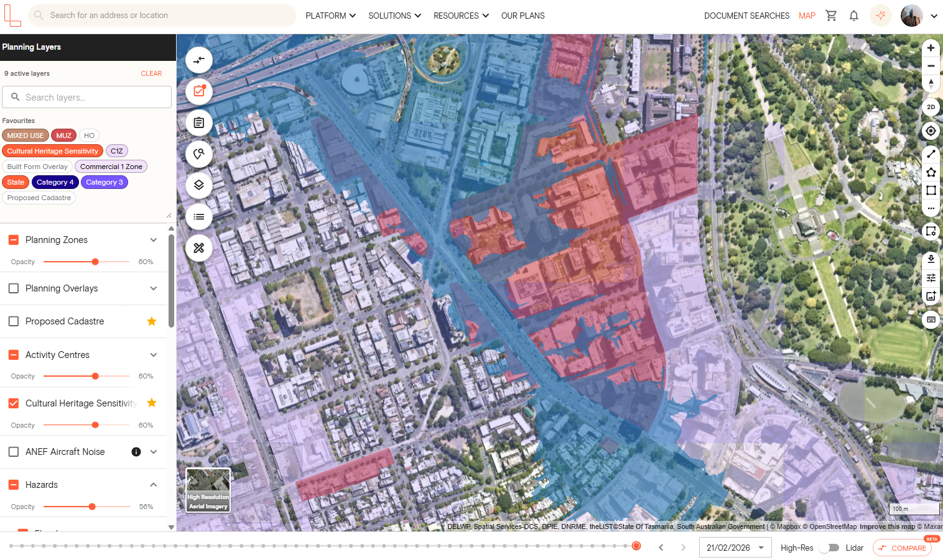The height and width of the screenshot is (560, 943).
Task: Open DOCUMENT SEARCHES
Action: pos(746,16)
